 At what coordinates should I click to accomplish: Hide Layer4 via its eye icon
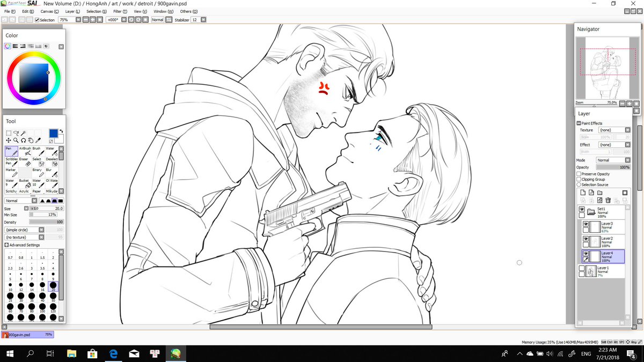[x=586, y=253]
